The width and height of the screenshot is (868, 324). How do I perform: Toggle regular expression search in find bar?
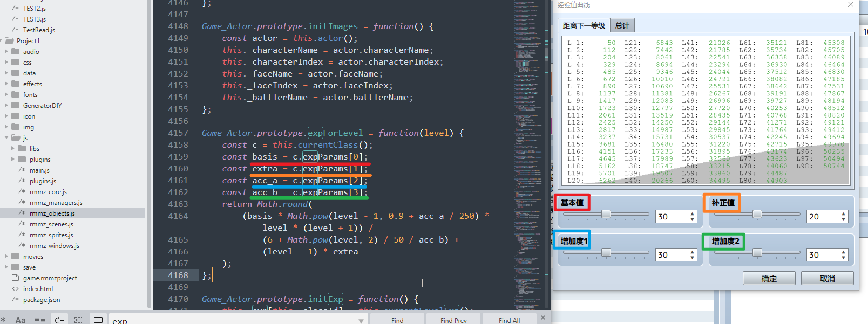tap(3, 320)
